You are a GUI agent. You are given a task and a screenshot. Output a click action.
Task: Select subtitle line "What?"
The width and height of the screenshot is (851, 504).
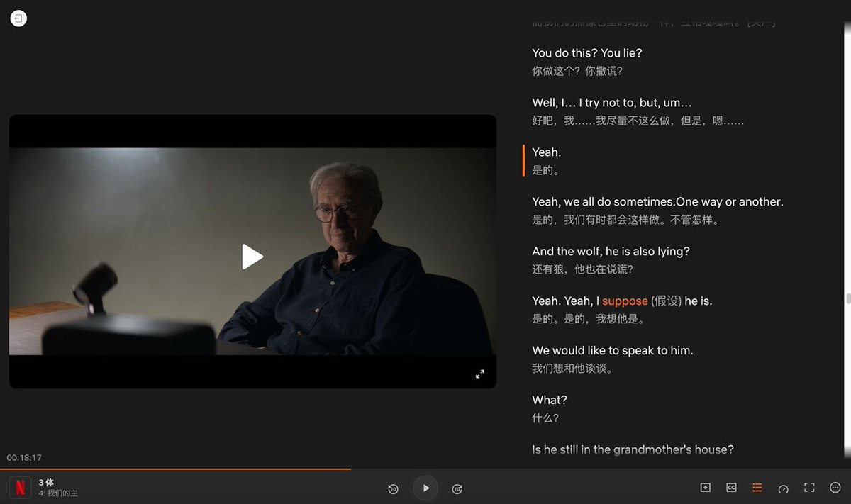tap(550, 400)
